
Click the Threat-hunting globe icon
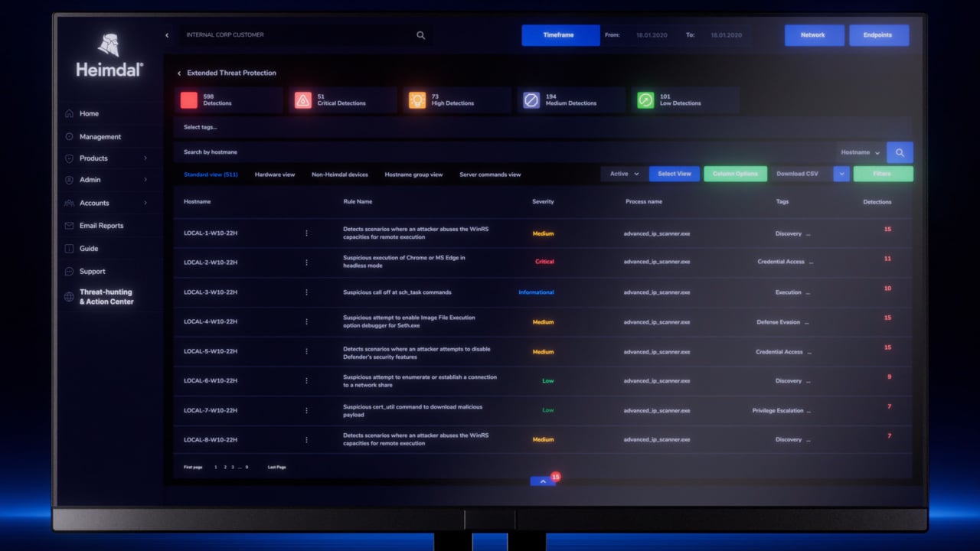click(69, 297)
